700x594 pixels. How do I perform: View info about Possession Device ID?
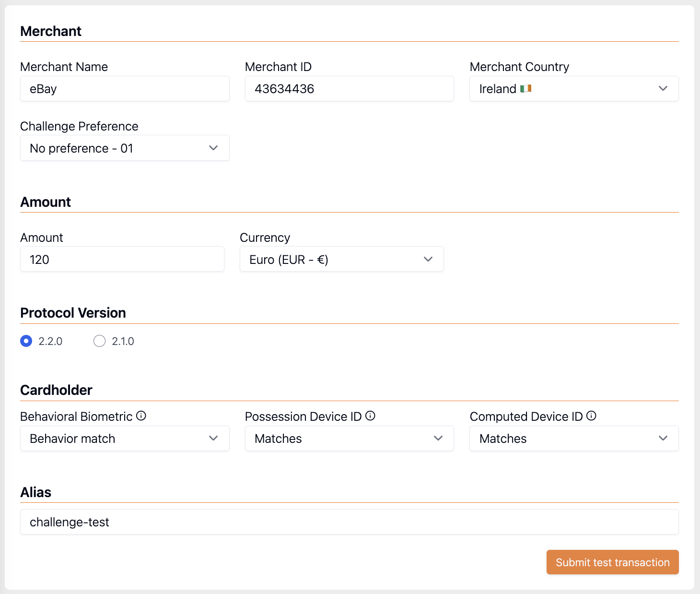[370, 416]
